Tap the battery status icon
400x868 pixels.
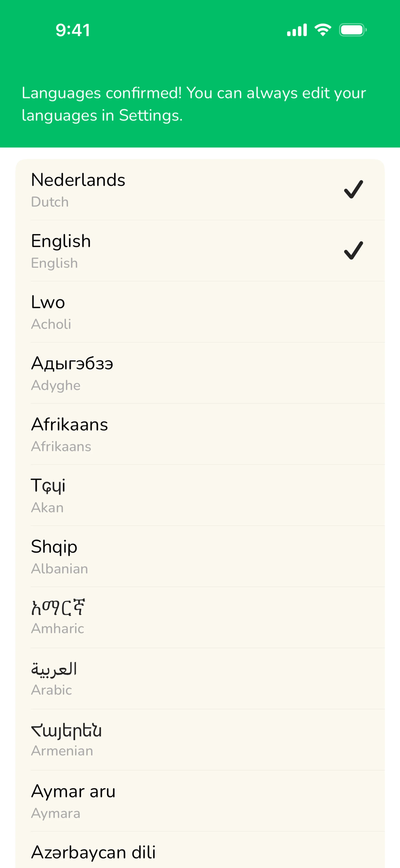tap(352, 30)
